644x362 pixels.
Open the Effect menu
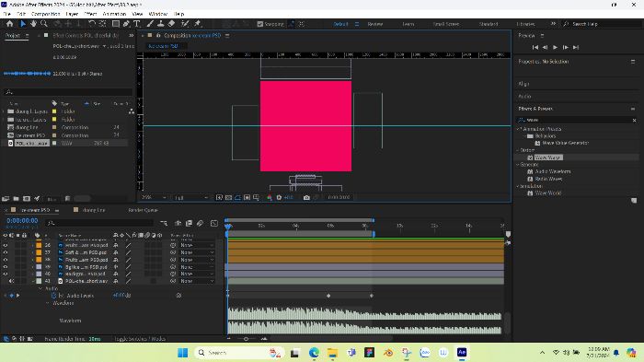pos(90,14)
